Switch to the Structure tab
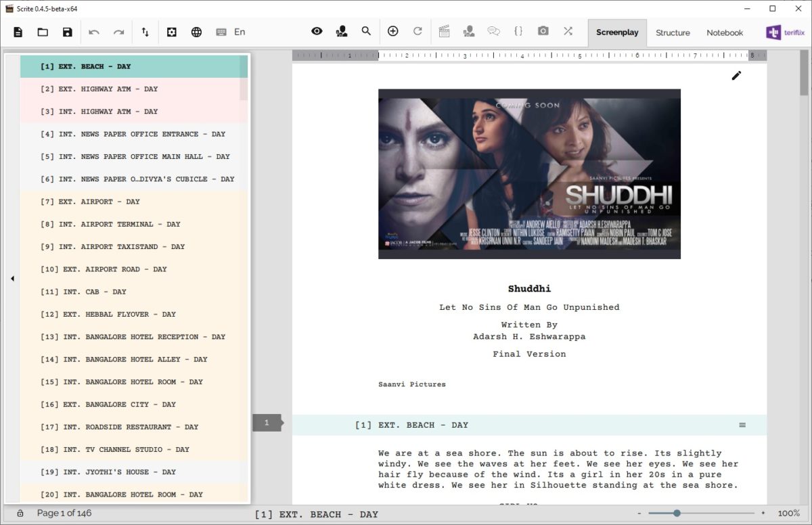Screen dimensions: 812x525 pyautogui.click(x=673, y=32)
